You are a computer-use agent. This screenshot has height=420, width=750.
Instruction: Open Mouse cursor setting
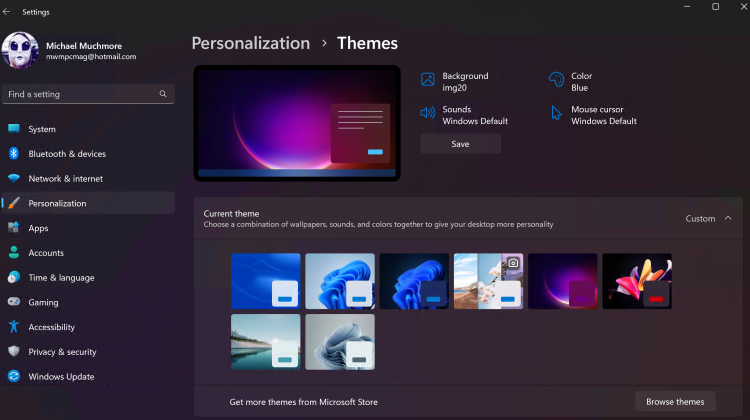[x=556, y=114]
